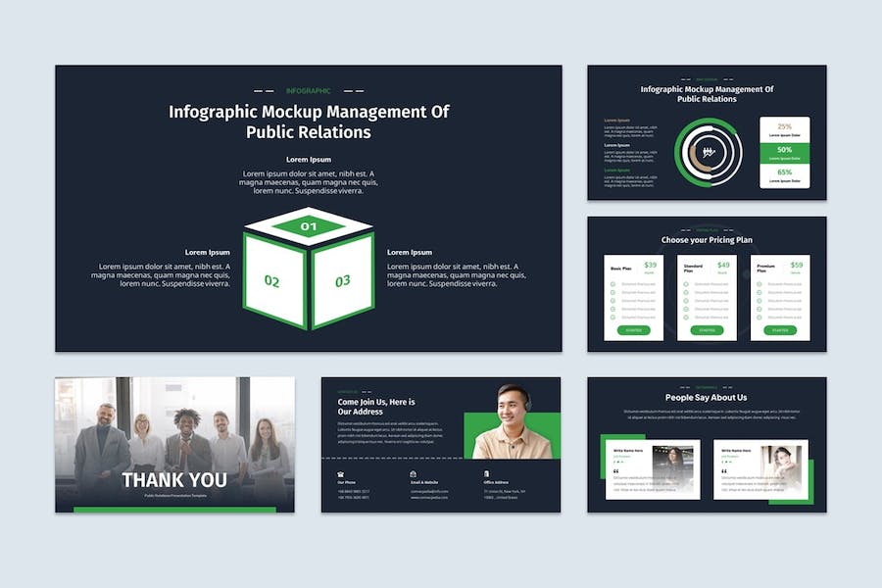Image resolution: width=882 pixels, height=588 pixels.
Task: Click the green INFOGRAPHIC label above the title
Action: click(309, 90)
